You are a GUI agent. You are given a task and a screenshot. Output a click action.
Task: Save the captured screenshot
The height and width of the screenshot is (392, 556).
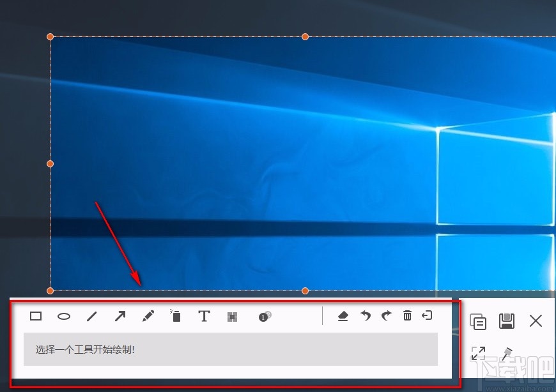click(x=507, y=321)
